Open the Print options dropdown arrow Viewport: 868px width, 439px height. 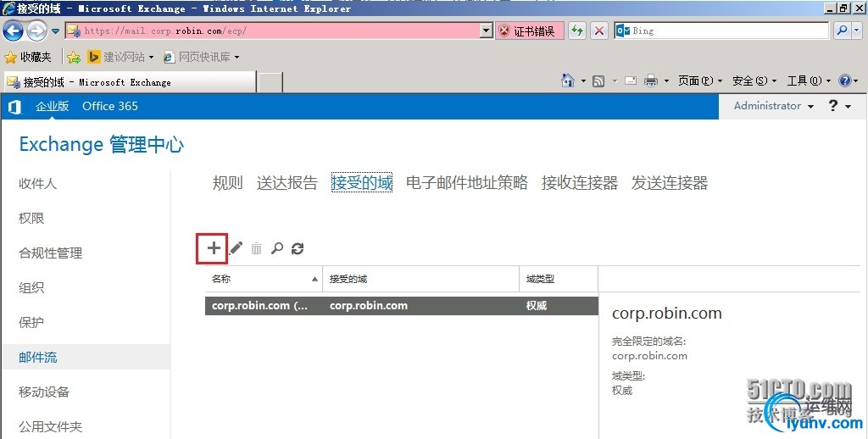(x=666, y=81)
